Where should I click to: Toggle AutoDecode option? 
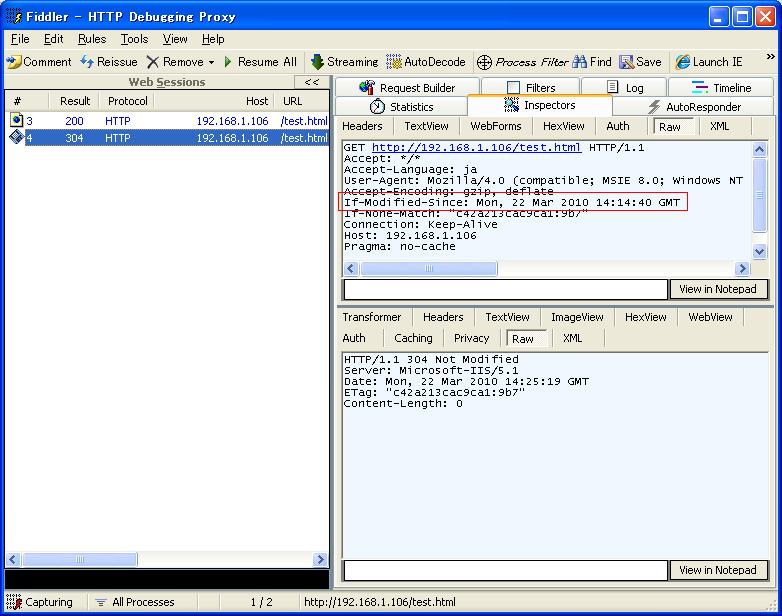425,62
